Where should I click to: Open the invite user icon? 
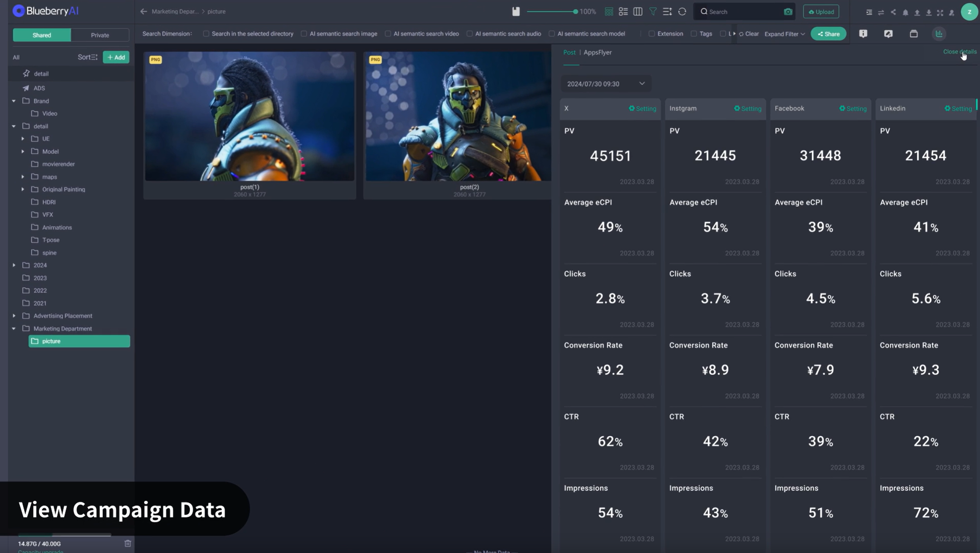tap(951, 12)
